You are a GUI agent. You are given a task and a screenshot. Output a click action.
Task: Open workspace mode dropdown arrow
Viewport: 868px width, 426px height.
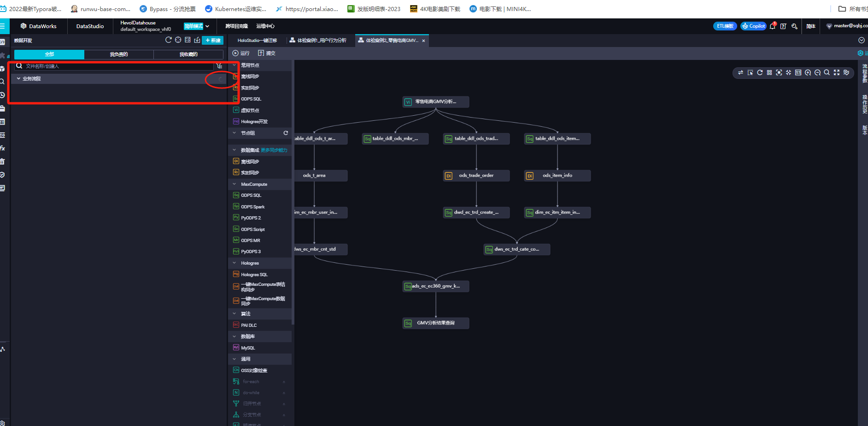pyautogui.click(x=207, y=26)
